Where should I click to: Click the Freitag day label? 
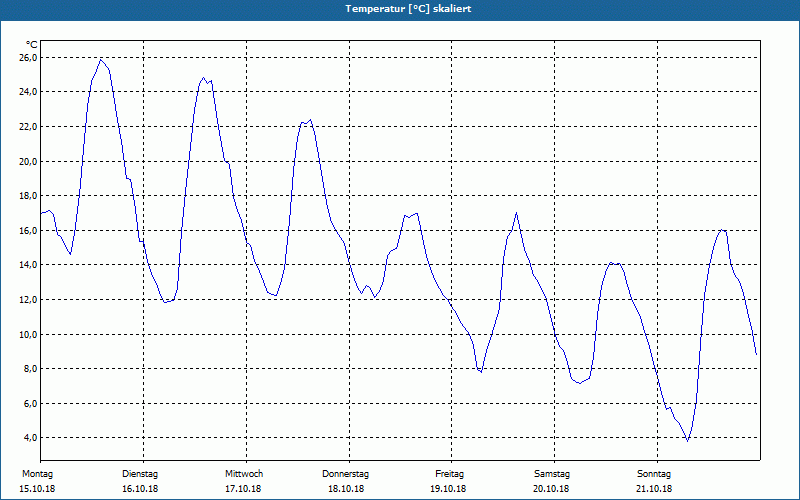coord(449,474)
